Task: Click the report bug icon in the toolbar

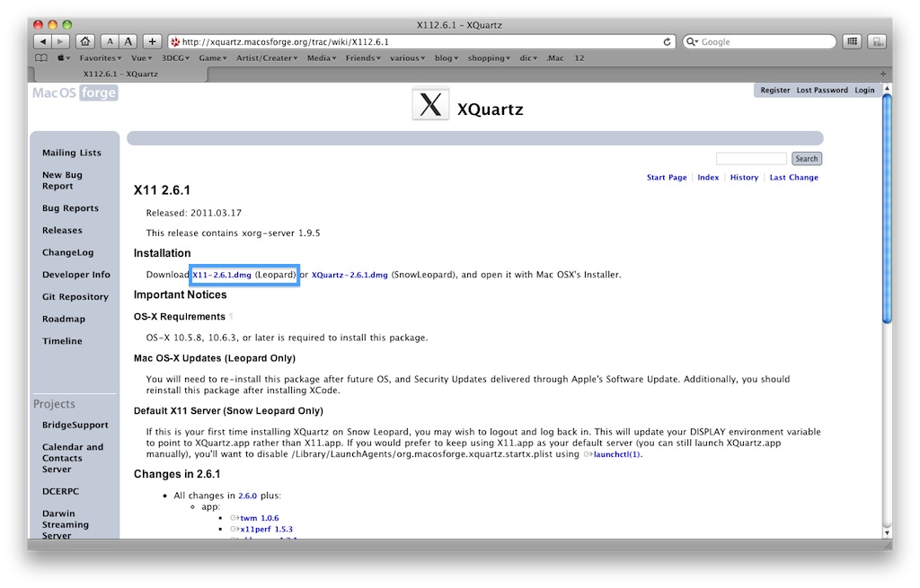Action: tap(876, 40)
